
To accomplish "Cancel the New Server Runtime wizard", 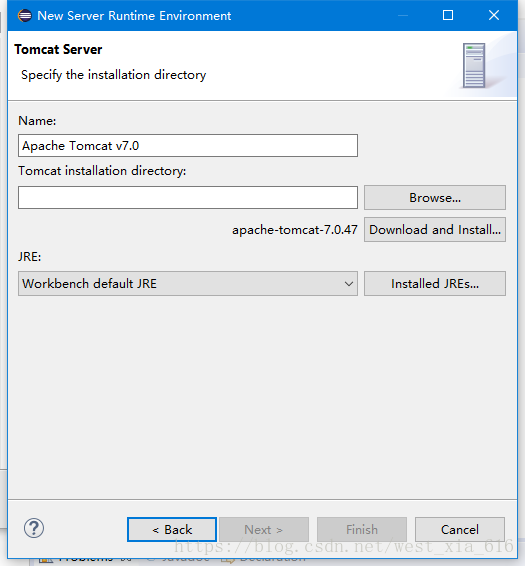I will (460, 530).
